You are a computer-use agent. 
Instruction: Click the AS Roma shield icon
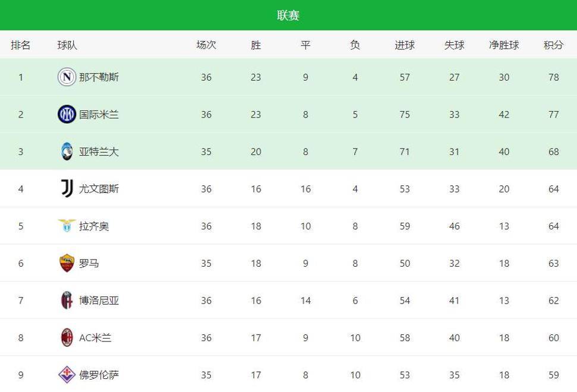tap(67, 263)
